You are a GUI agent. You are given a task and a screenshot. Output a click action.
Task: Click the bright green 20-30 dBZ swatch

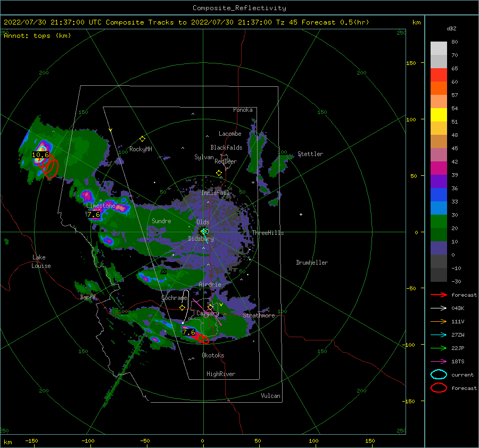(439, 222)
